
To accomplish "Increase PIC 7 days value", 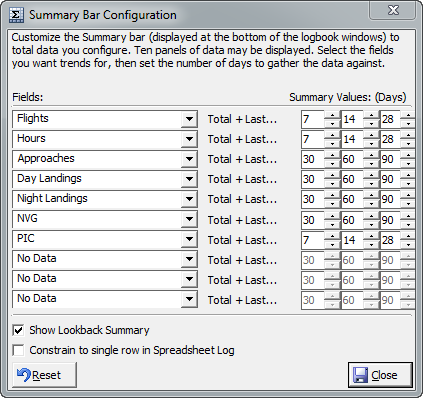I will point(332,236).
